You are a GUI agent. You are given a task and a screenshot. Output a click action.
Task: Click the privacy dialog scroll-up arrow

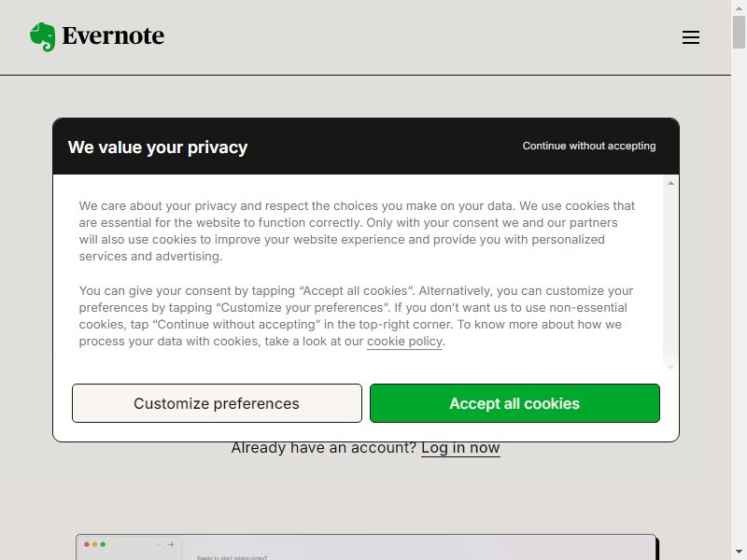tap(670, 183)
